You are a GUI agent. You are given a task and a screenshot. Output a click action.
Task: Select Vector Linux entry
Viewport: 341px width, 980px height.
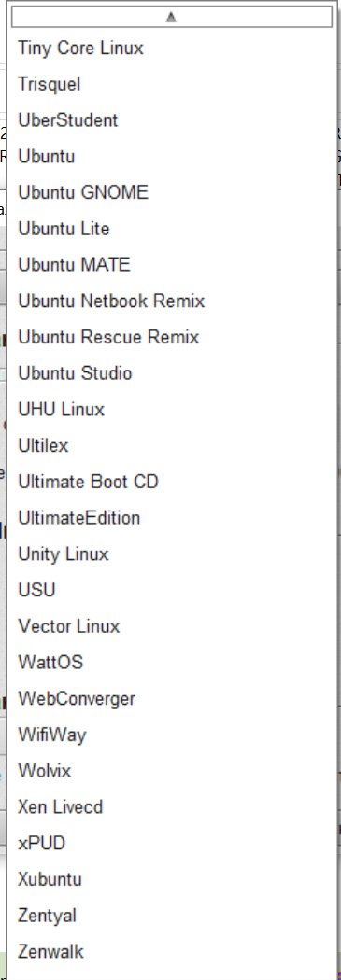point(172,626)
